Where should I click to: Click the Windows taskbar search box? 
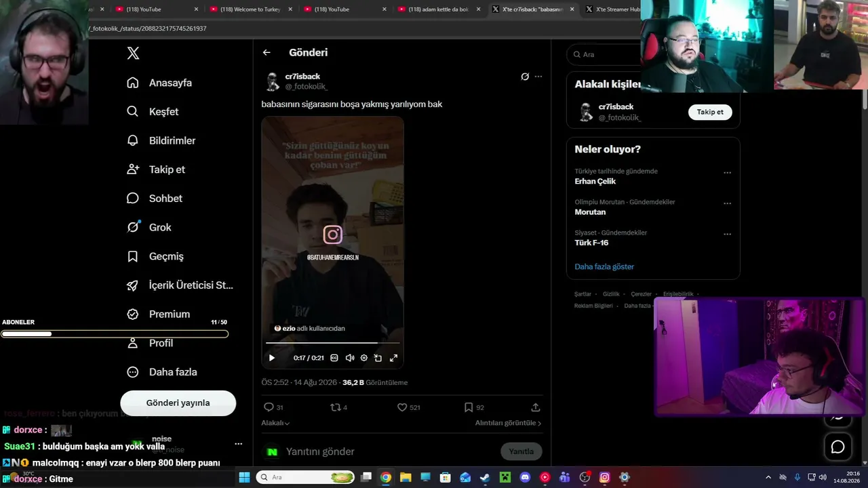click(305, 477)
